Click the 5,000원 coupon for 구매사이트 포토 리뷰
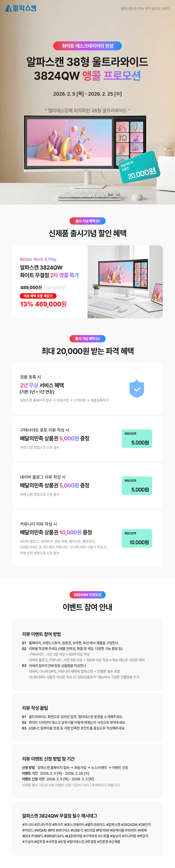Screen dimensions: 175x868 [137, 438]
